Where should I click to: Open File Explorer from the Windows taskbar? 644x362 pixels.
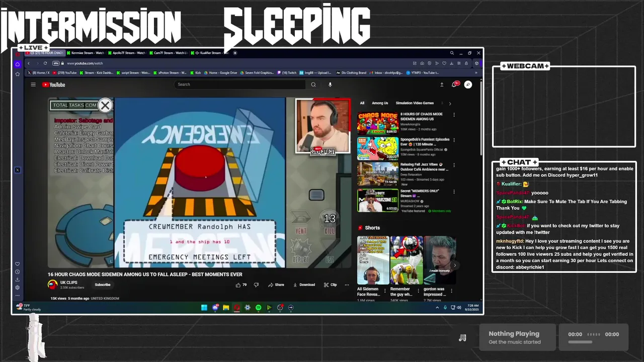(x=226, y=308)
